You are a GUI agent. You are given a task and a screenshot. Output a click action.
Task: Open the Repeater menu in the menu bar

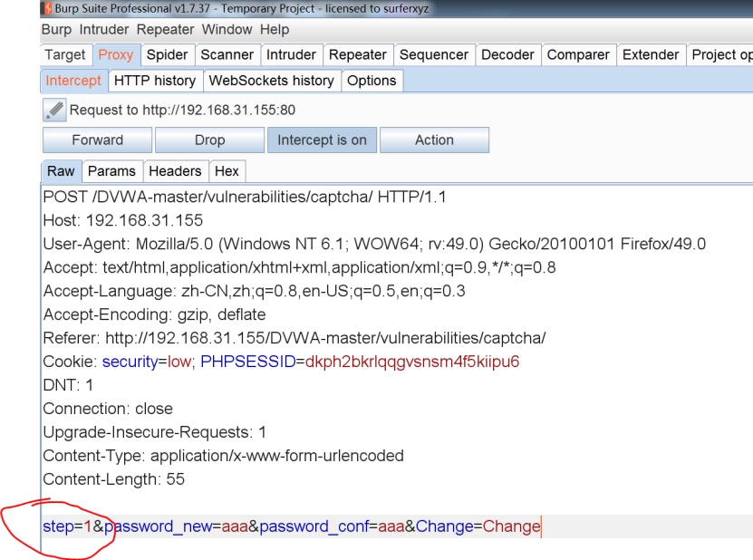pyautogui.click(x=165, y=30)
